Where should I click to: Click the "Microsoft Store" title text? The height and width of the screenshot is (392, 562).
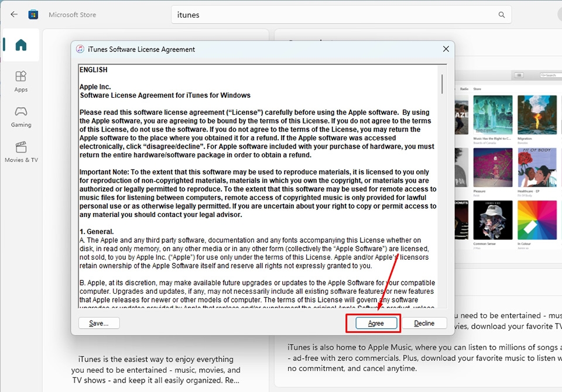point(73,15)
